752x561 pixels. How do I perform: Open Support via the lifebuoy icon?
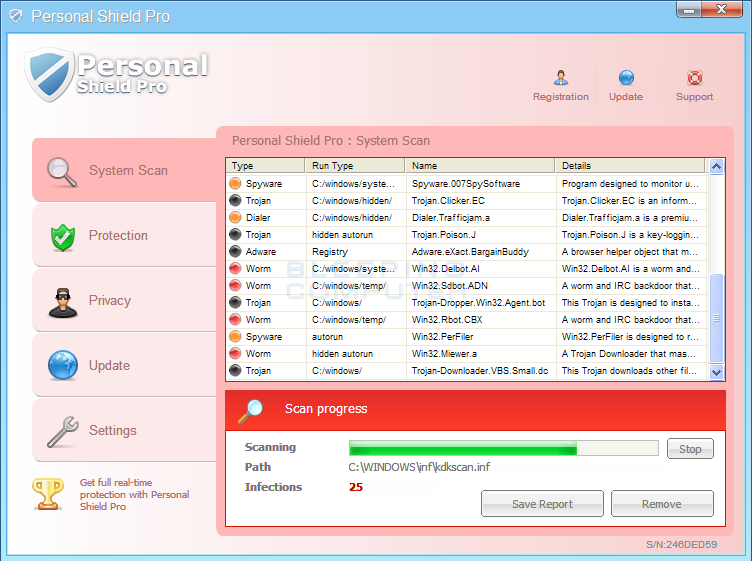(694, 78)
